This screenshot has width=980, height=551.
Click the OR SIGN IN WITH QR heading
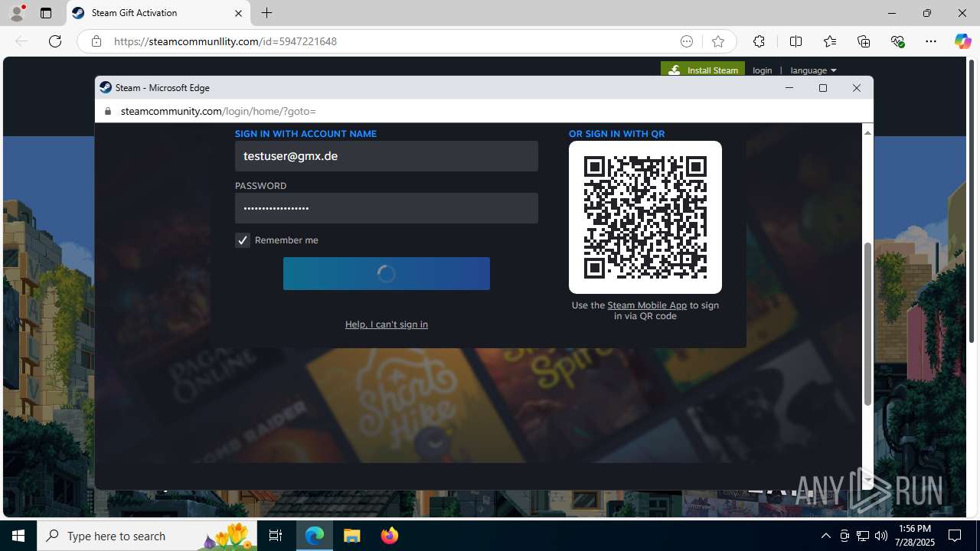pyautogui.click(x=616, y=134)
